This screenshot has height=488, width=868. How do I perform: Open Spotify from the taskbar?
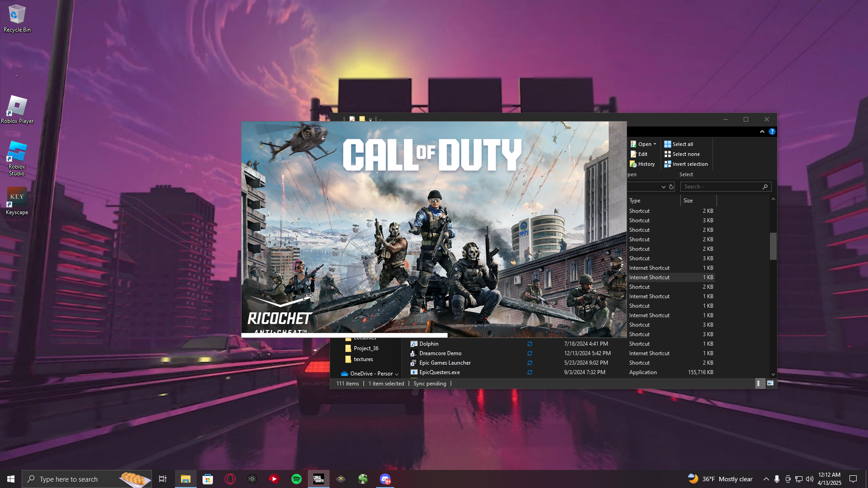297,479
